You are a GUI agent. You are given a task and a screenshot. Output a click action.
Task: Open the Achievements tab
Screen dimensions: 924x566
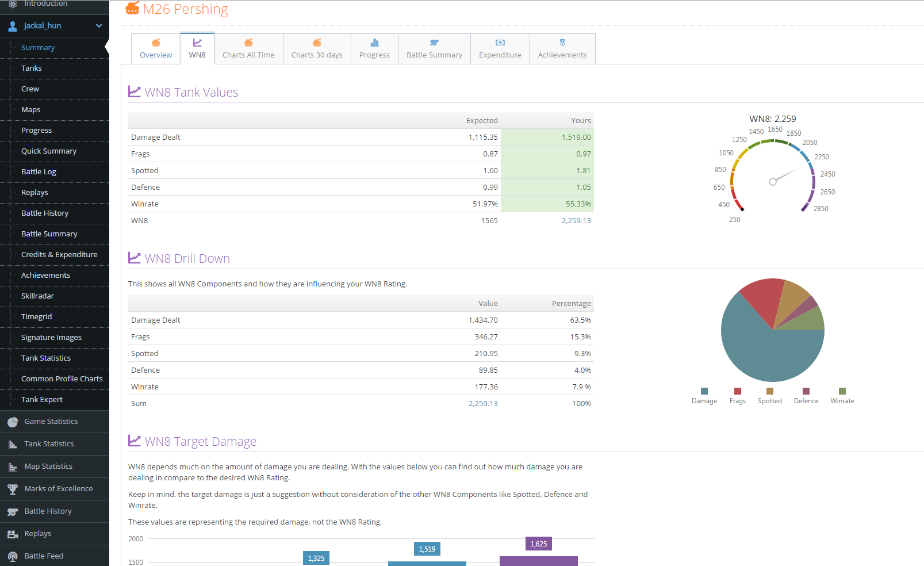tap(562, 49)
